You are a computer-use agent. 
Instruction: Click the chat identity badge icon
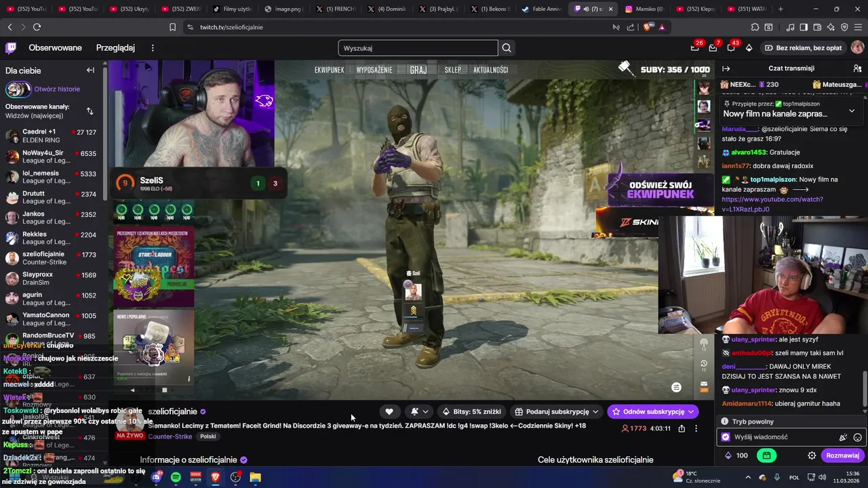726,438
